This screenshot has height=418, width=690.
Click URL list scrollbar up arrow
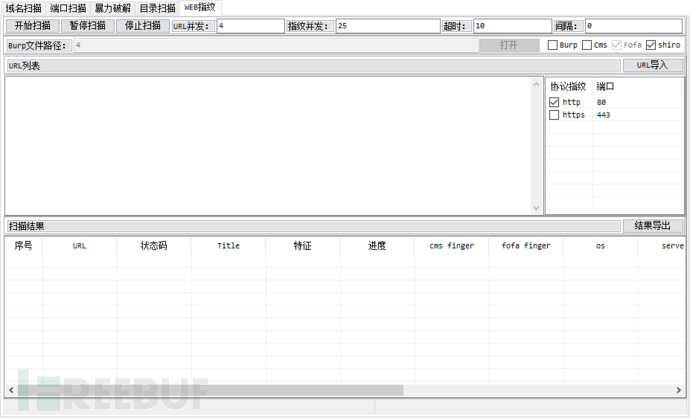click(x=536, y=84)
